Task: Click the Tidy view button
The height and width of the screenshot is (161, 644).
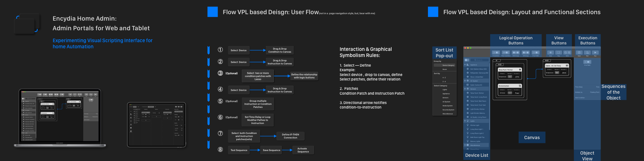Action: [x=559, y=52]
